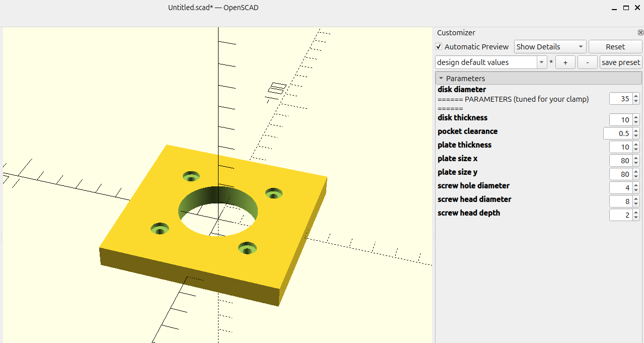Maximize the OpenSCAD window
This screenshot has width=644, height=343.
click(x=626, y=8)
